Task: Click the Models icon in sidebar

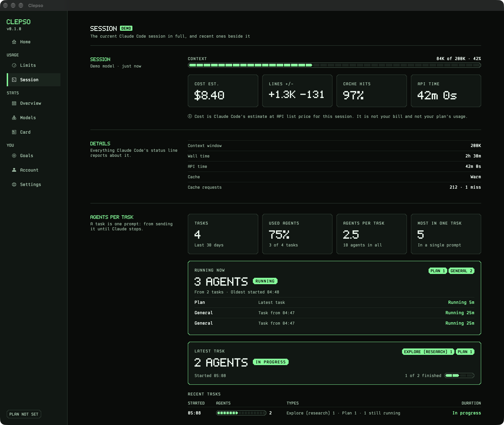Action: pyautogui.click(x=14, y=118)
